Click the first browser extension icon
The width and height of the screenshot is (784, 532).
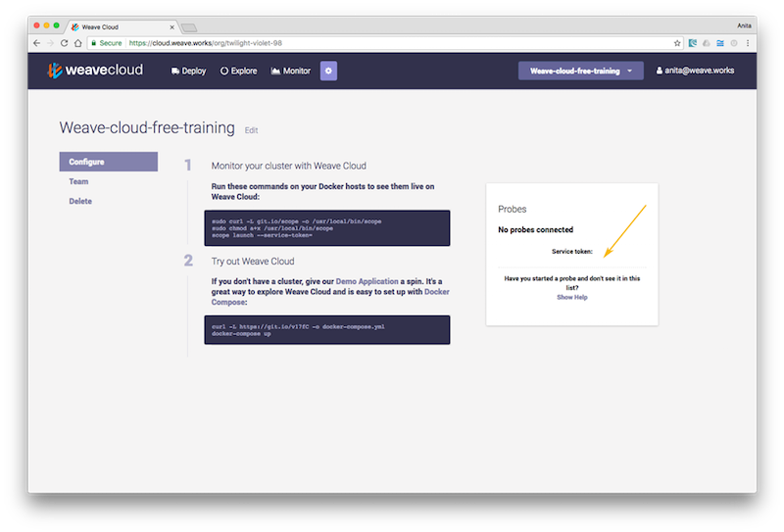click(693, 43)
